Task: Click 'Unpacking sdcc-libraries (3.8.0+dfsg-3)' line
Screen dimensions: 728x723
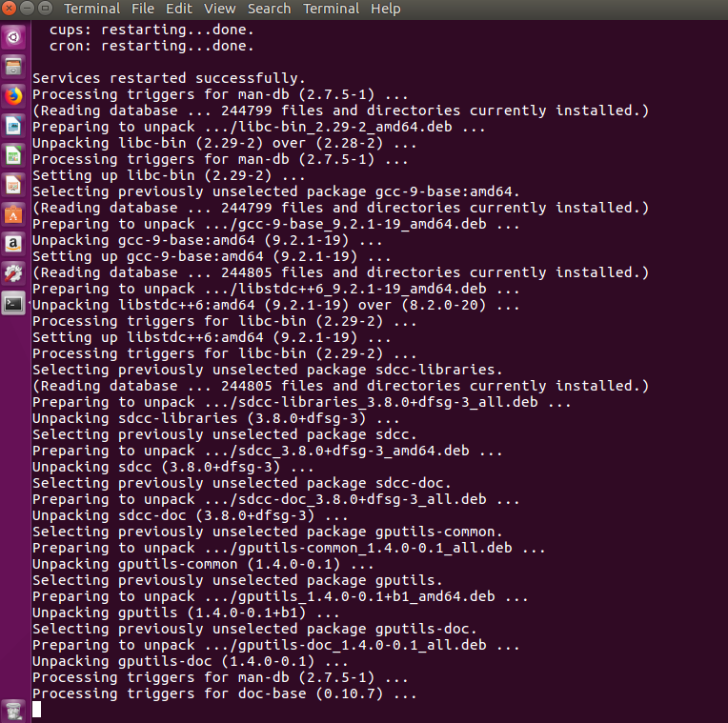Action: 216,418
